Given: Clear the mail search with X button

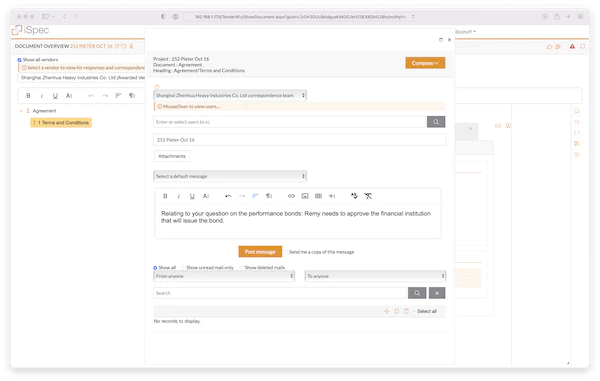Looking at the screenshot, I should 437,293.
